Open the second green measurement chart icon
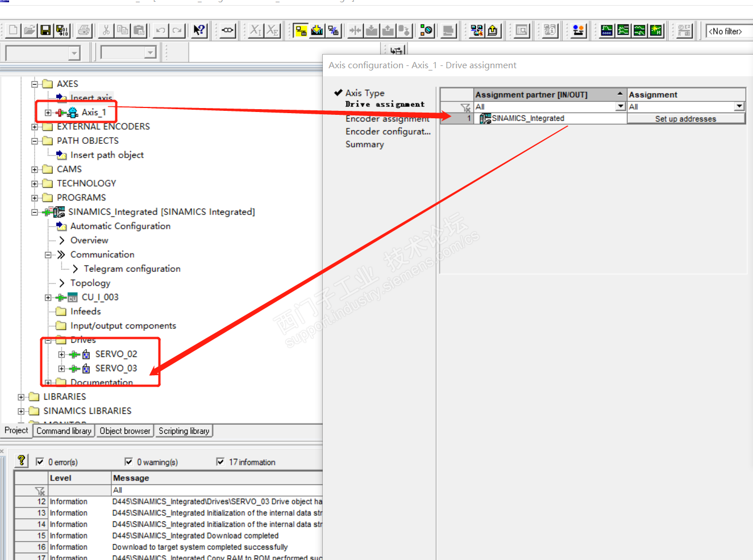 tap(623, 30)
